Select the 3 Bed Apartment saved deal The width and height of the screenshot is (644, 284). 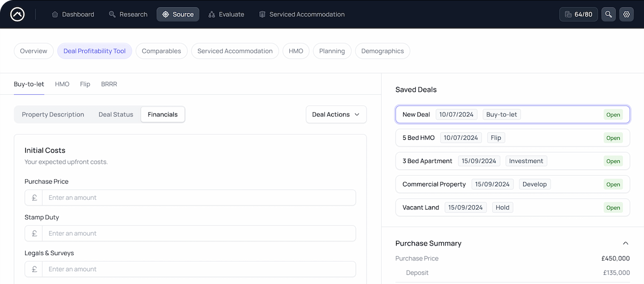[513, 161]
